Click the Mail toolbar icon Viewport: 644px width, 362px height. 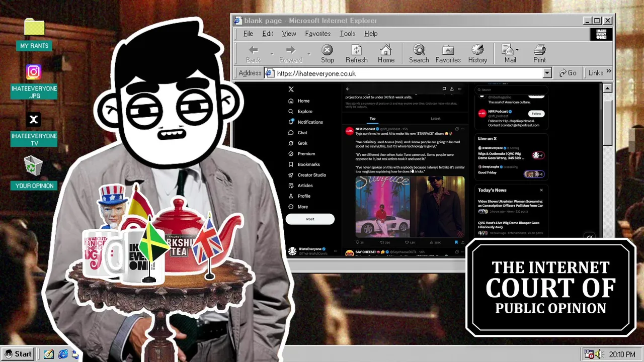pos(510,54)
